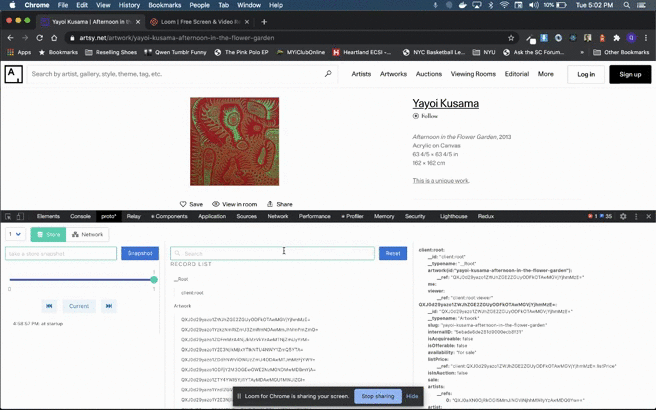Show more bookmarks with the chevron
This screenshot has width=656, height=410.
pos(582,52)
